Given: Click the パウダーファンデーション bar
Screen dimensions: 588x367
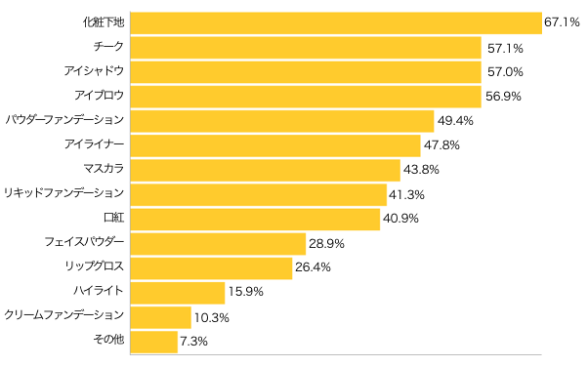Looking at the screenshot, I should pos(282,121).
